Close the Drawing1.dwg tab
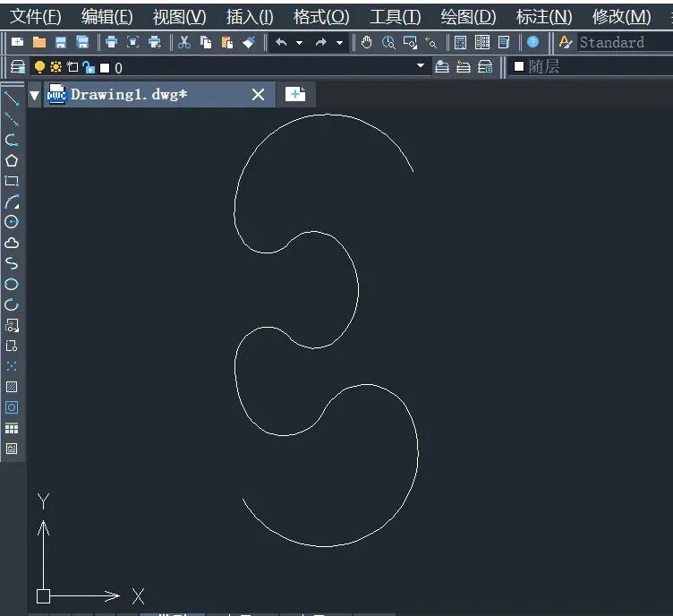 (x=258, y=94)
